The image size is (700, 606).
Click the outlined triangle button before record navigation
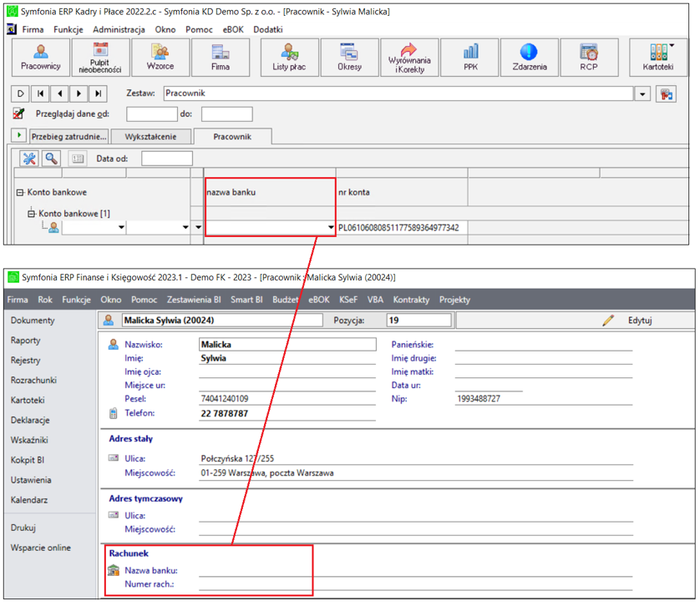tap(21, 93)
